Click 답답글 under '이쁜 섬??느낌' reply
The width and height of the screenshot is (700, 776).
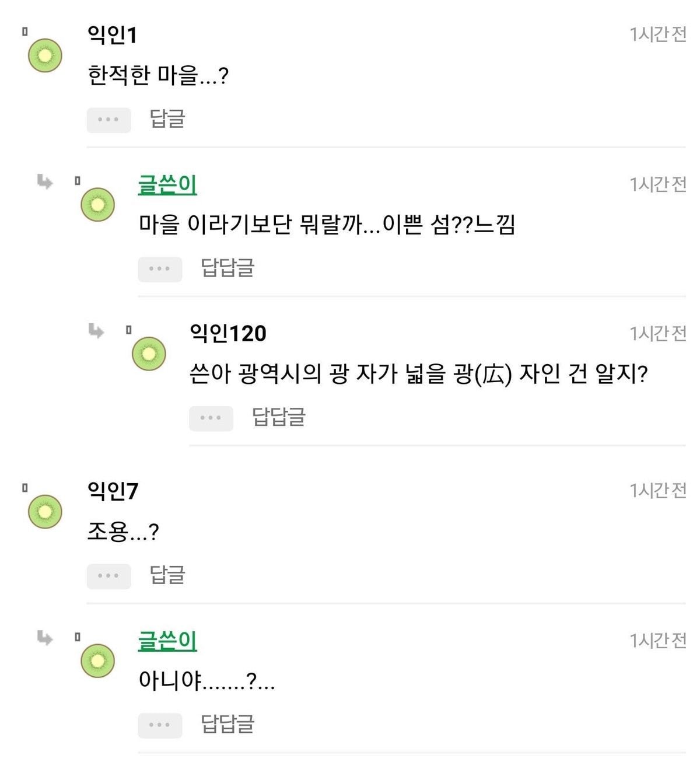click(228, 268)
